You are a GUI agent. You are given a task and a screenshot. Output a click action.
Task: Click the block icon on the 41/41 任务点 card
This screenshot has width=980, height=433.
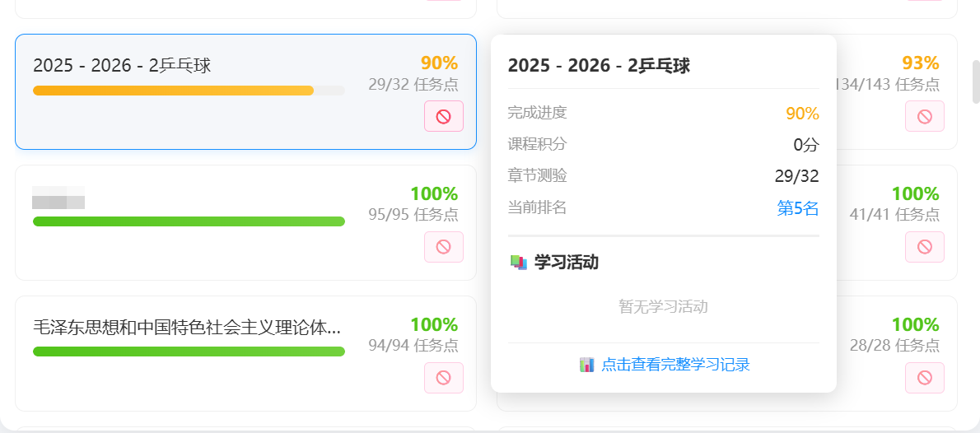(925, 247)
